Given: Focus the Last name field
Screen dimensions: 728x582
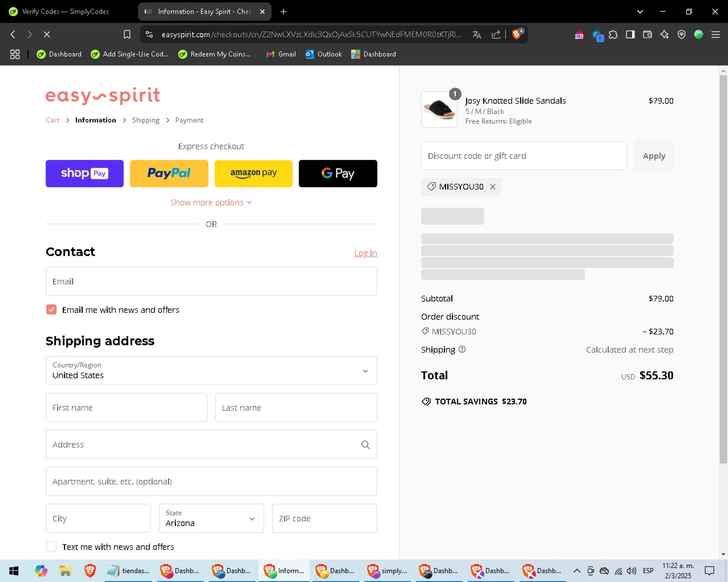Looking at the screenshot, I should point(296,407).
